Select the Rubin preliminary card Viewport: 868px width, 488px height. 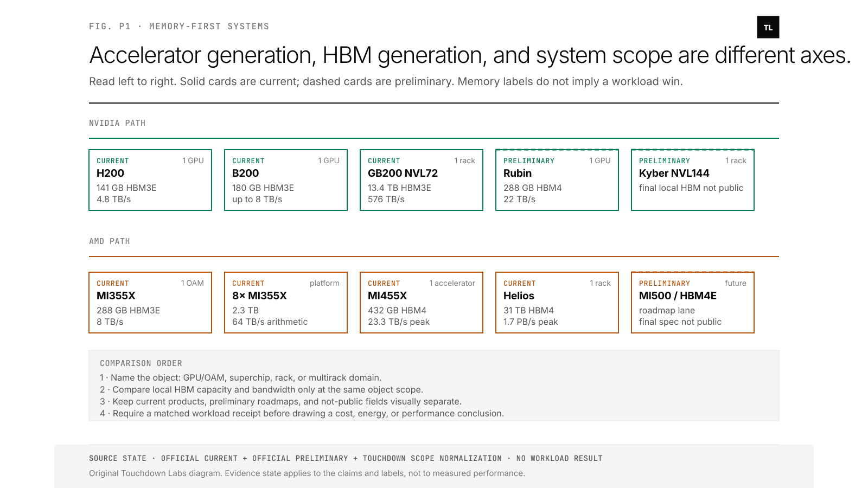point(557,180)
